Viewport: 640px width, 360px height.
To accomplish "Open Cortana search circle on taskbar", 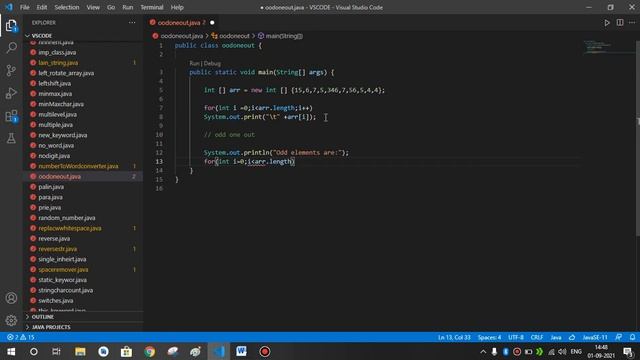I will click(x=34, y=351).
